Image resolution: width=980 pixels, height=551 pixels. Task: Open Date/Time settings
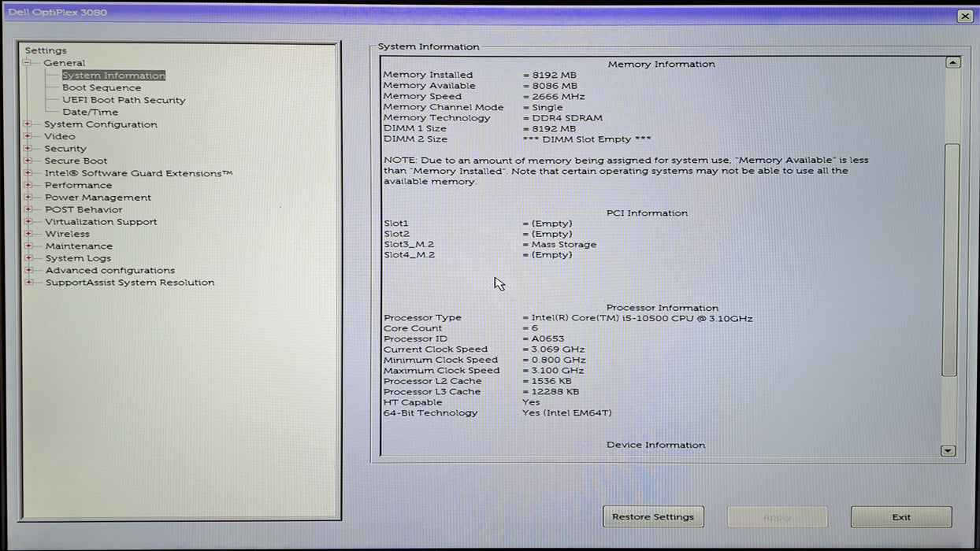tap(90, 112)
